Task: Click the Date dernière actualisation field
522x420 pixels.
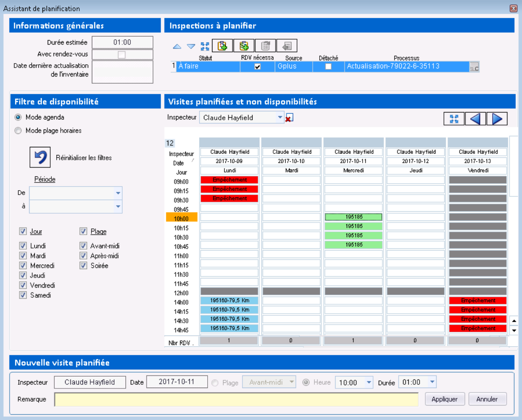Action: 122,72
